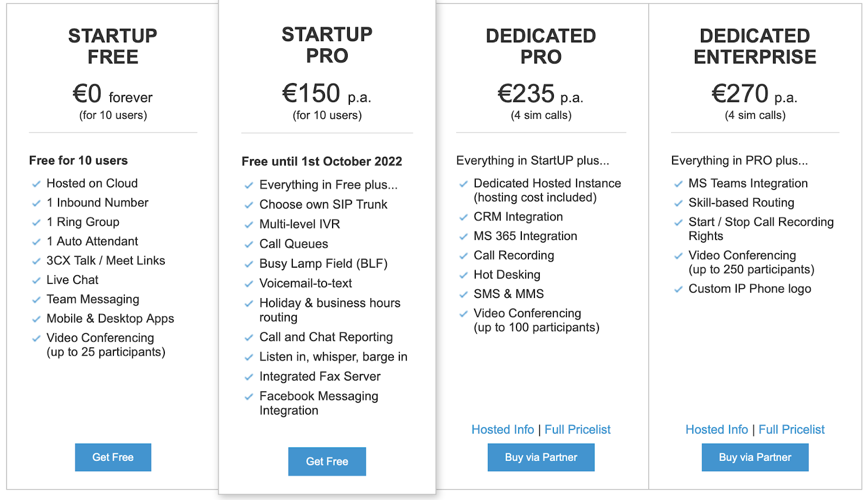This screenshot has height=500, width=868.
Task: Click the checkmark next to Live Chat
Action: tap(36, 281)
